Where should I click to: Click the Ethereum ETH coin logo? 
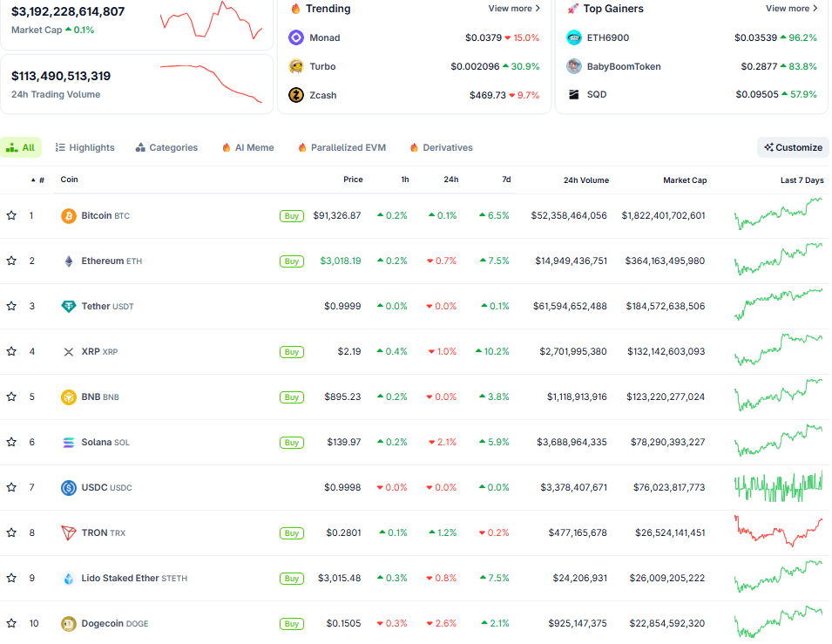[x=67, y=261]
